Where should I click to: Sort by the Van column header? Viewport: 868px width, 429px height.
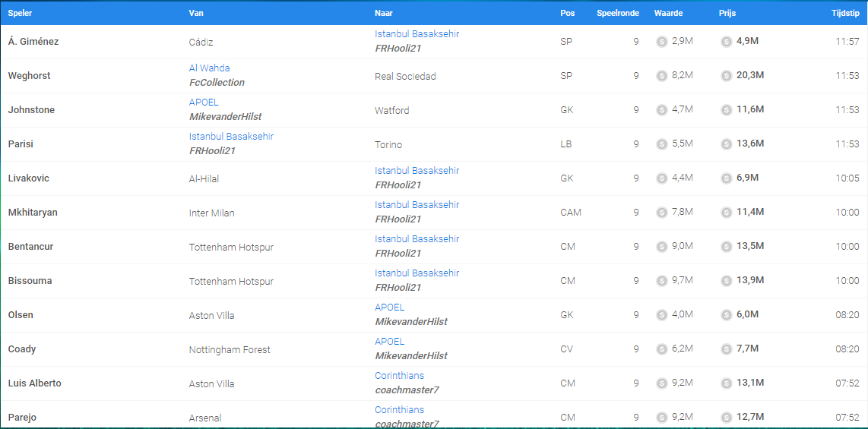point(195,13)
